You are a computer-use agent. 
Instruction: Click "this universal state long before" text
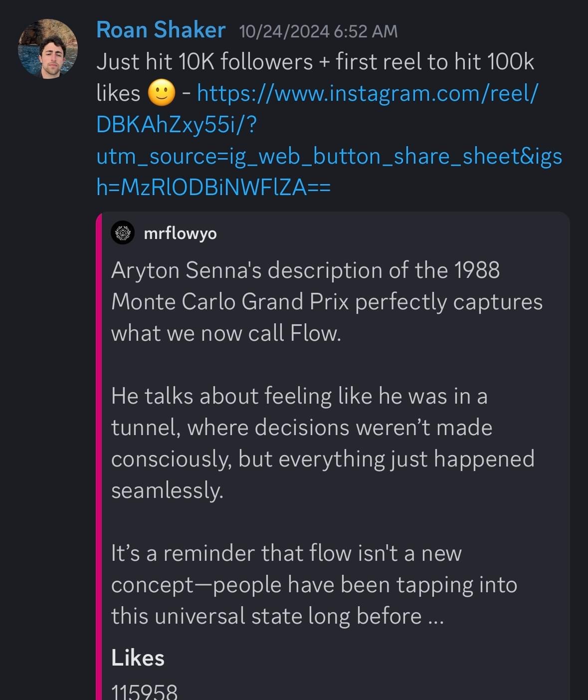(x=266, y=617)
